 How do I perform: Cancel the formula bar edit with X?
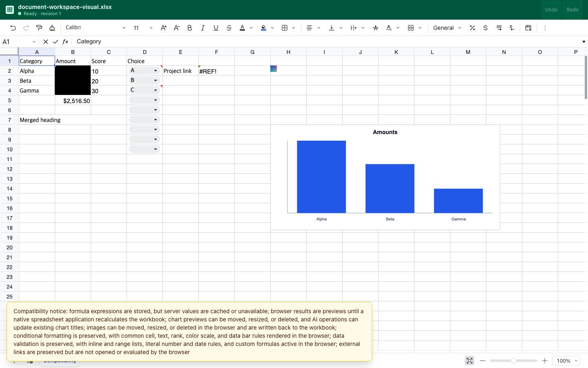click(45, 42)
